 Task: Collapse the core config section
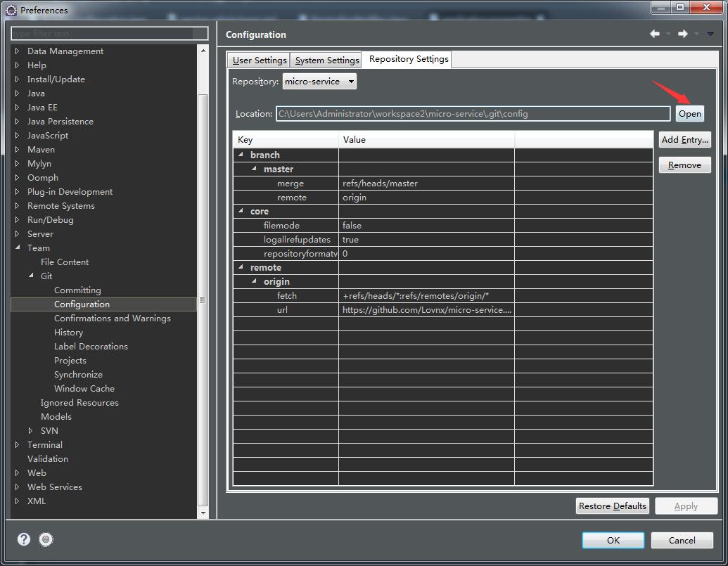(241, 211)
